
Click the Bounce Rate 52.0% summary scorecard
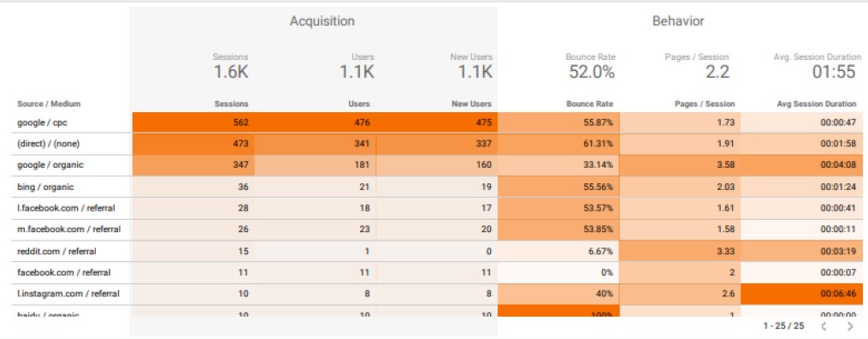click(x=590, y=66)
